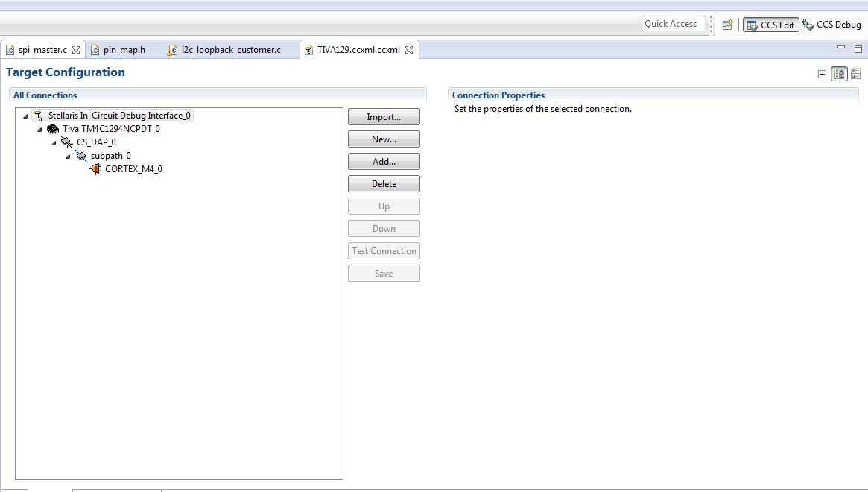This screenshot has height=492, width=868.
Task: Close the TIVA129.ccxml.ccxml tab
Action: (409, 50)
